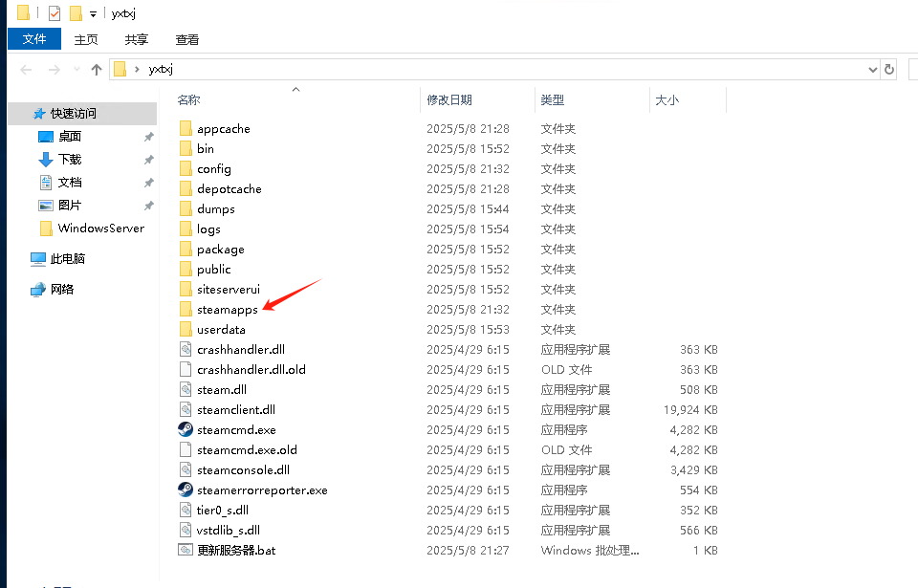
Task: Select steamcmd.exe.old file icon
Action: tap(186, 449)
